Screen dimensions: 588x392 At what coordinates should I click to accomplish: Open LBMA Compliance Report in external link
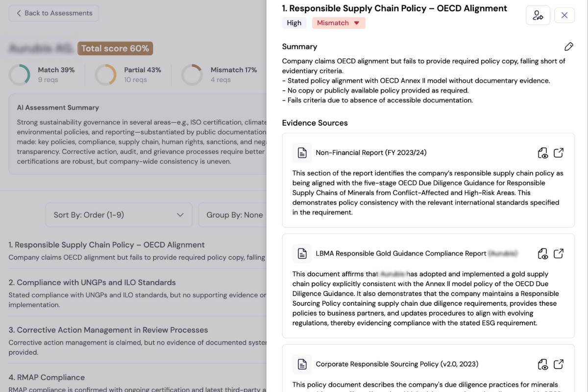tap(559, 254)
